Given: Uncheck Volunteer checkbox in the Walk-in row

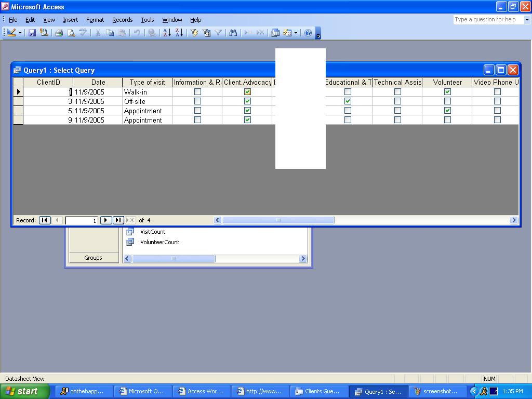Looking at the screenshot, I should click(447, 91).
